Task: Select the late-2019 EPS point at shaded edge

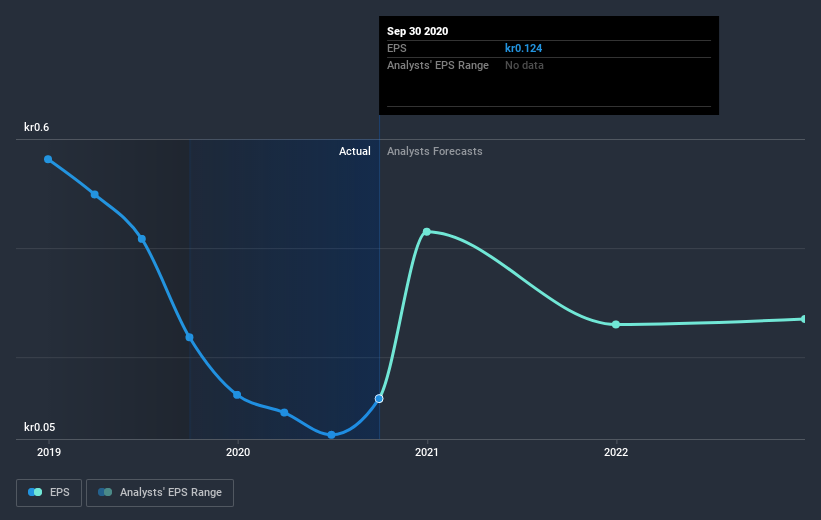Action: point(190,337)
